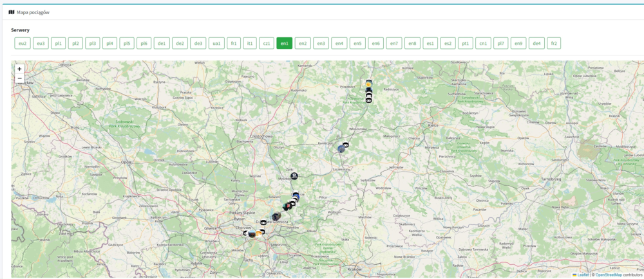This screenshot has width=644, height=279.
Task: Select the cz1 server button
Action: pyautogui.click(x=266, y=43)
